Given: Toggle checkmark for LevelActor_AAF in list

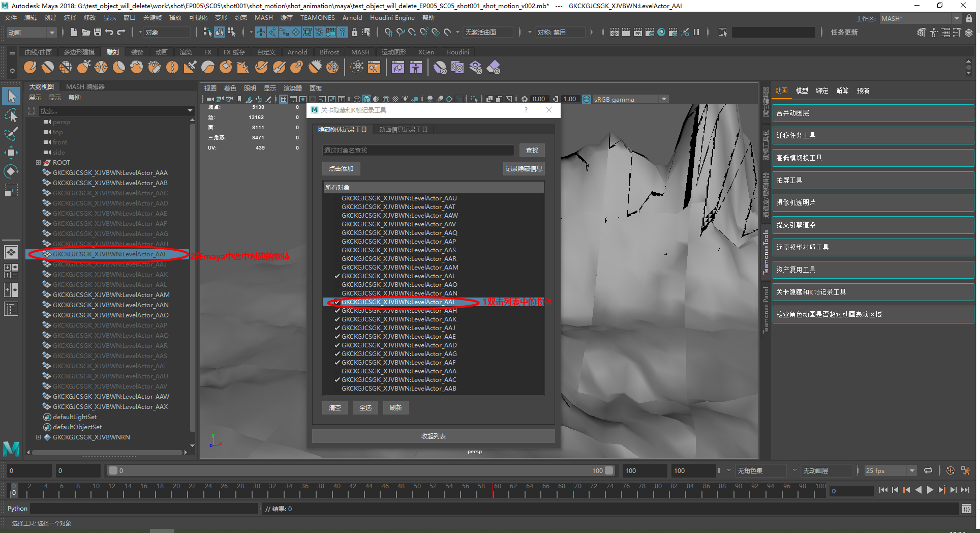Looking at the screenshot, I should click(x=337, y=363).
